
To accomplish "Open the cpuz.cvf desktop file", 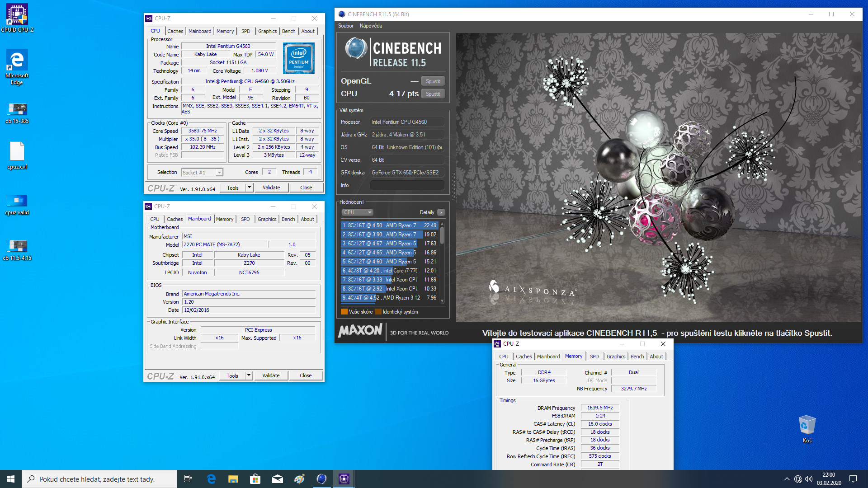I will point(17,155).
